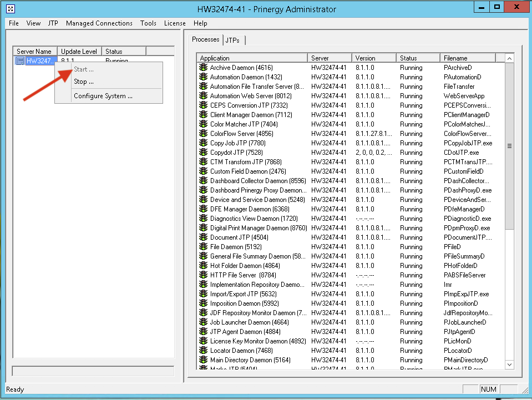Screen dimensions: 532x400
Task: Click the Locator Daemon process icon
Action: pyautogui.click(x=203, y=351)
